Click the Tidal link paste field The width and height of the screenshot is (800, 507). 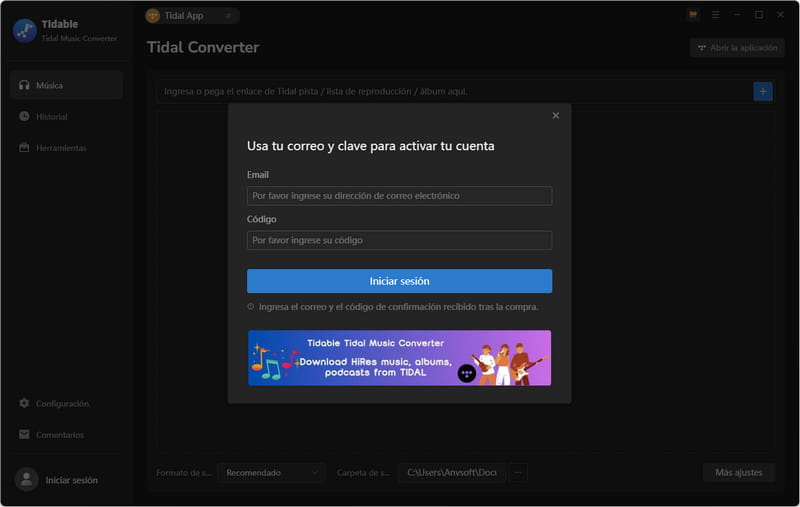(454, 92)
